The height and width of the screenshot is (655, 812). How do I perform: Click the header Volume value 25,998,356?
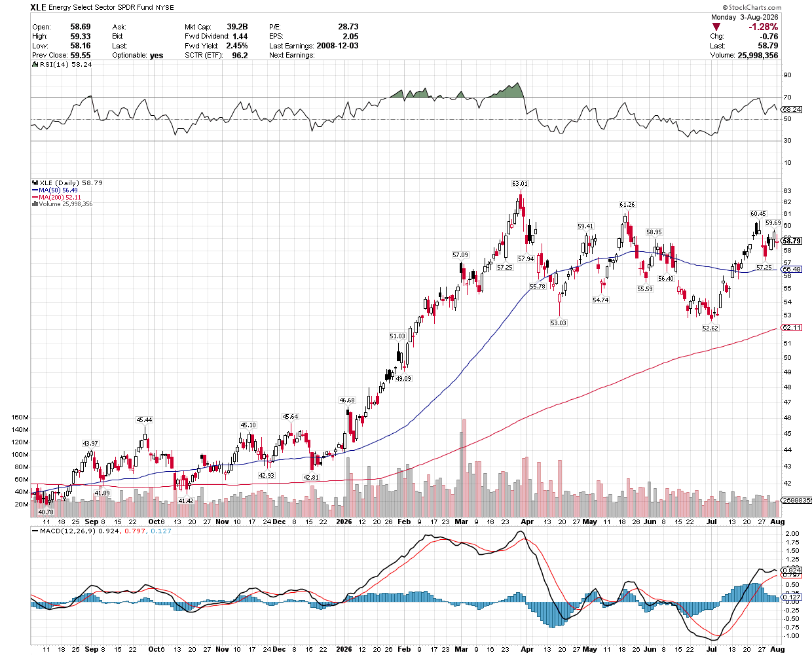point(758,56)
